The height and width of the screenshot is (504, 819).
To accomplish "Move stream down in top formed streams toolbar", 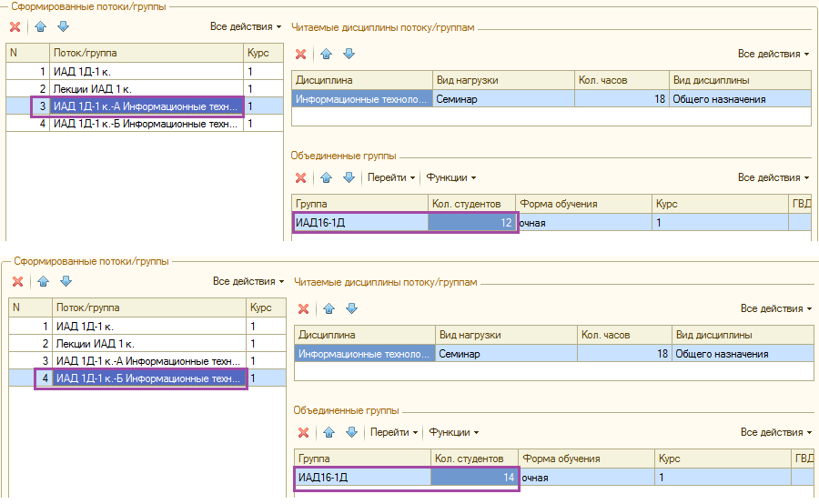I will [63, 26].
